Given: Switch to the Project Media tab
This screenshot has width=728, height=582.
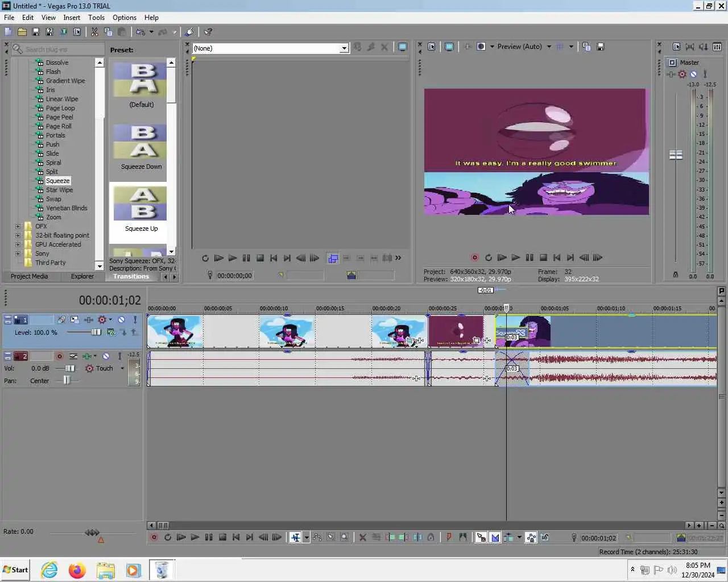Looking at the screenshot, I should (x=29, y=276).
